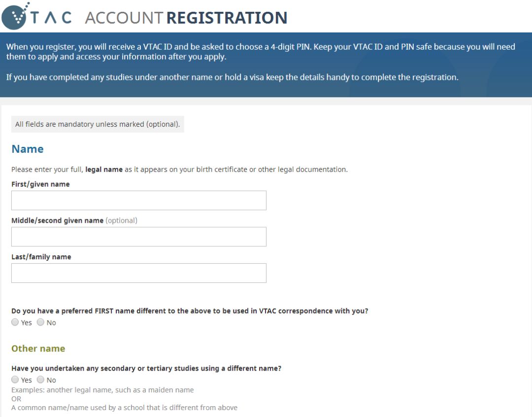Click into the Middle/second given name field

click(138, 237)
